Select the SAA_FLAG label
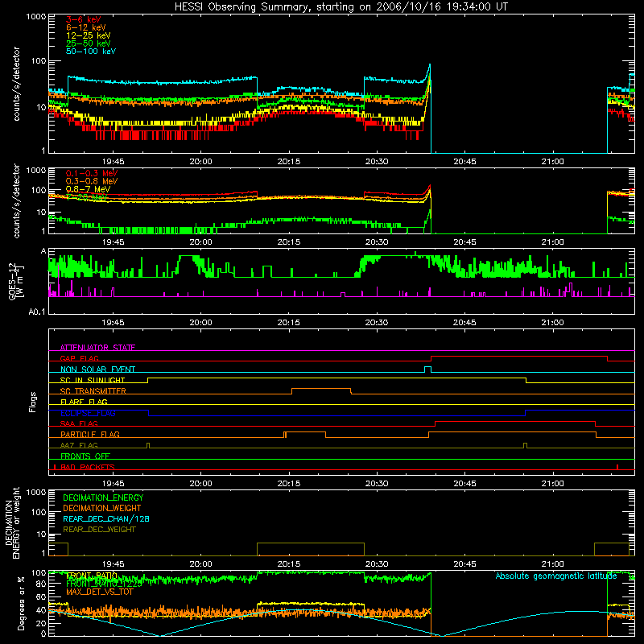The height and width of the screenshot is (644, 644). 79,423
